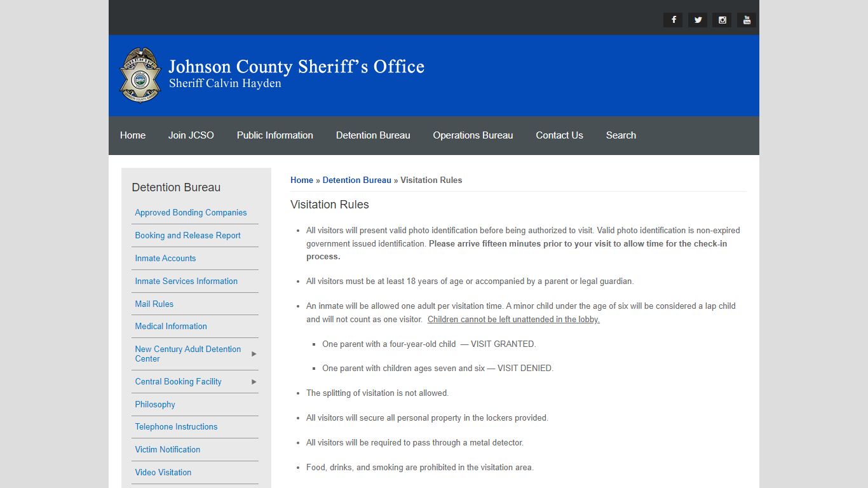Click Detention Bureau breadcrumb link
The height and width of the screenshot is (488, 868).
pyautogui.click(x=356, y=180)
